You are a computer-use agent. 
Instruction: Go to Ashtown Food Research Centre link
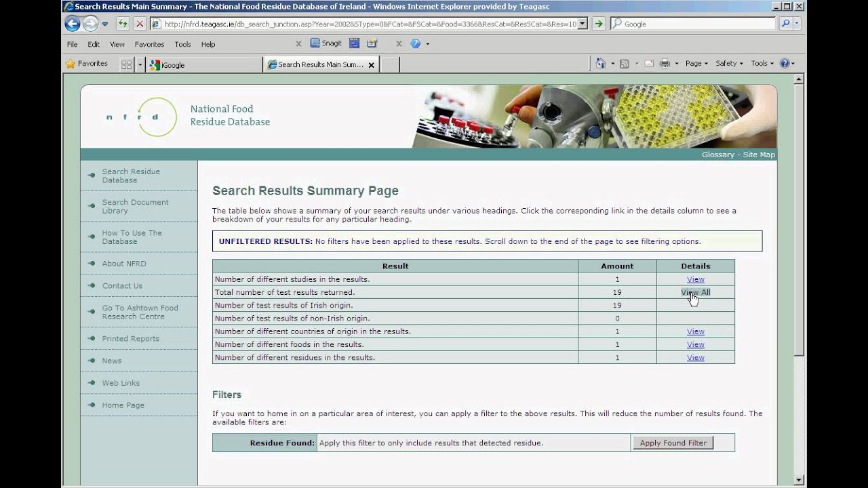tap(140, 312)
